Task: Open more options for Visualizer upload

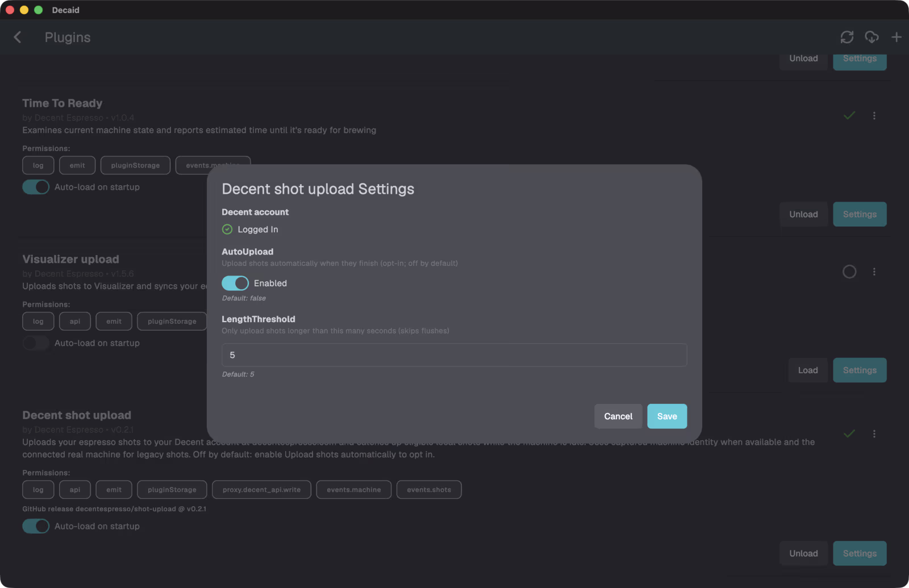Action: 874,272
